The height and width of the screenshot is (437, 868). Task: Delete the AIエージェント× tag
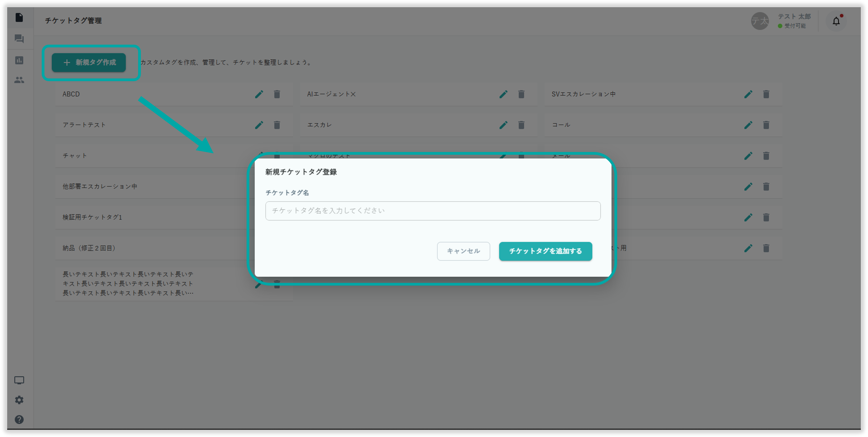[x=521, y=94]
